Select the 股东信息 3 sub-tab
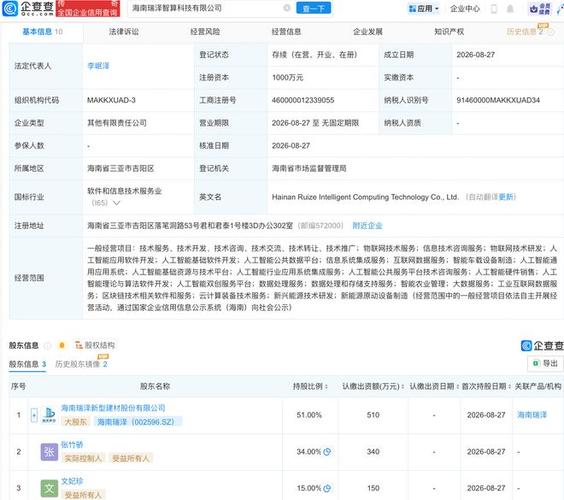 [x=27, y=364]
